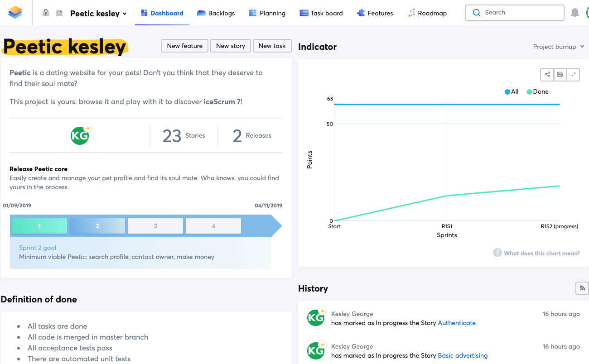The image size is (589, 364).
Task: Click the search magnifier icon
Action: click(476, 13)
